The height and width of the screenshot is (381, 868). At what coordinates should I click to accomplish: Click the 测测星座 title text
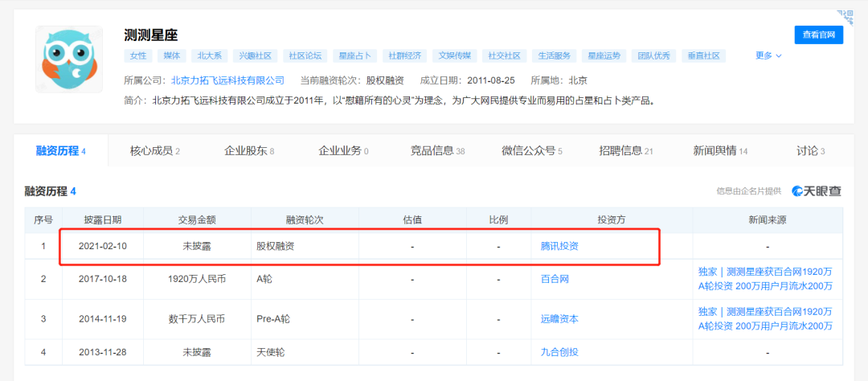pos(150,35)
